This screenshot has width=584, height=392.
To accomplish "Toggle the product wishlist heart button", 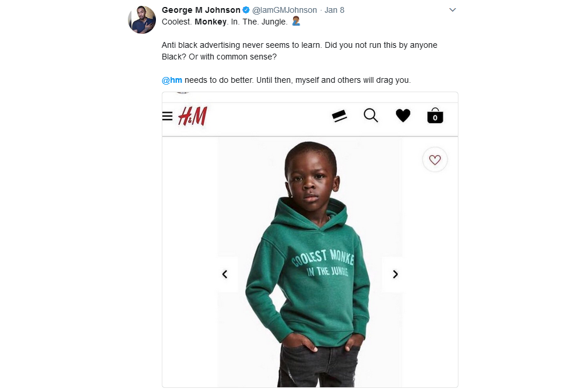I will 434,160.
